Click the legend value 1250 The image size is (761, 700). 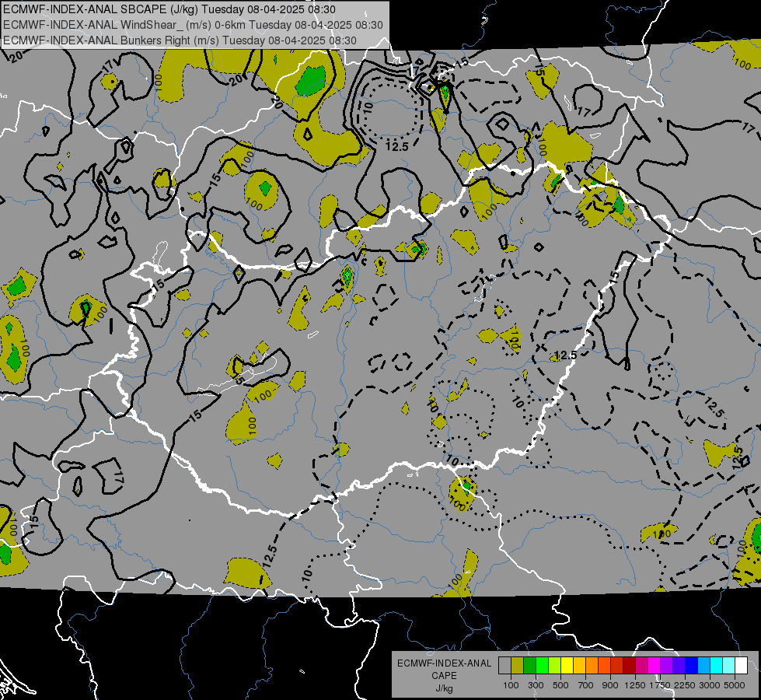coord(635,685)
